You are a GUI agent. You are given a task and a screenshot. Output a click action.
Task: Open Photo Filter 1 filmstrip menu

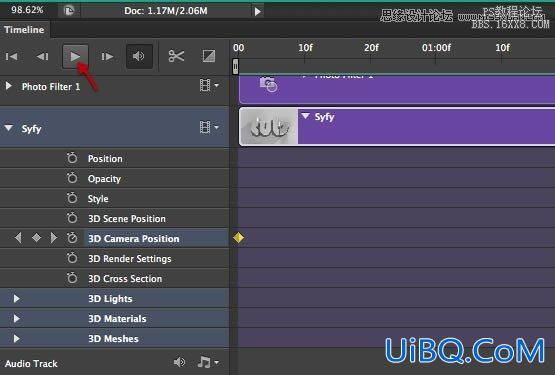click(209, 85)
